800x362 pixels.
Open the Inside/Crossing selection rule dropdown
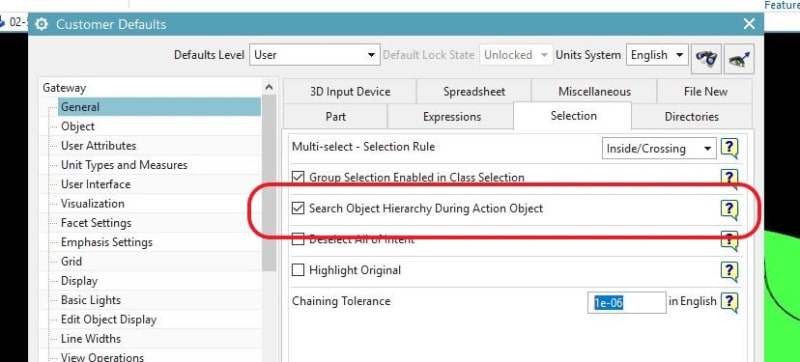pos(659,148)
